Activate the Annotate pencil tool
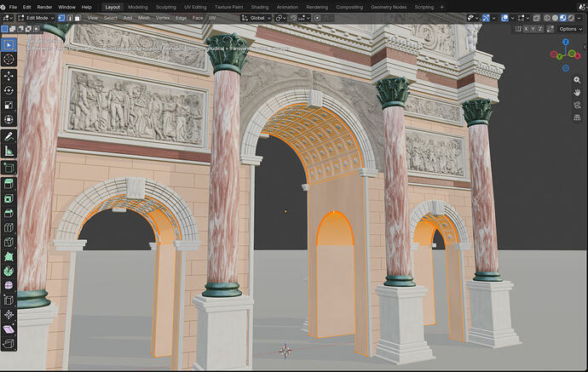Image resolution: width=588 pixels, height=372 pixels. (9, 136)
